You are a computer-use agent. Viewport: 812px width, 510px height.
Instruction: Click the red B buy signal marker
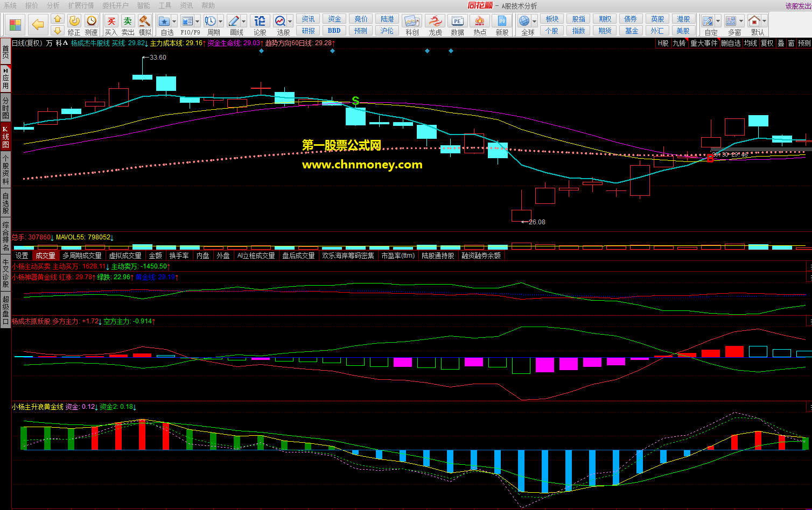pos(710,158)
